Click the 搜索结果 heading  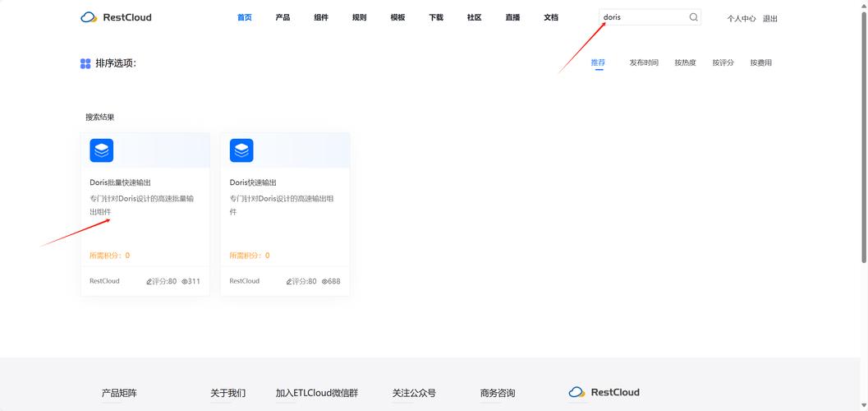click(99, 118)
